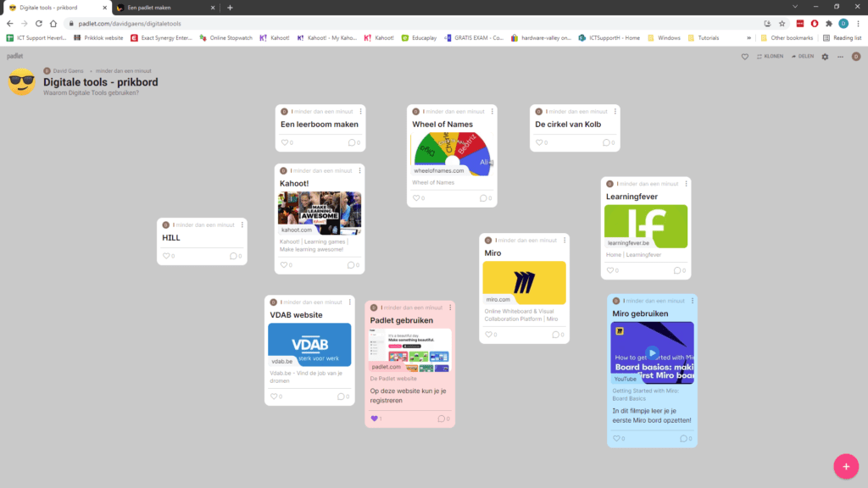The height and width of the screenshot is (488, 868).
Task: Open the Learningfever link preview image
Action: tap(646, 226)
